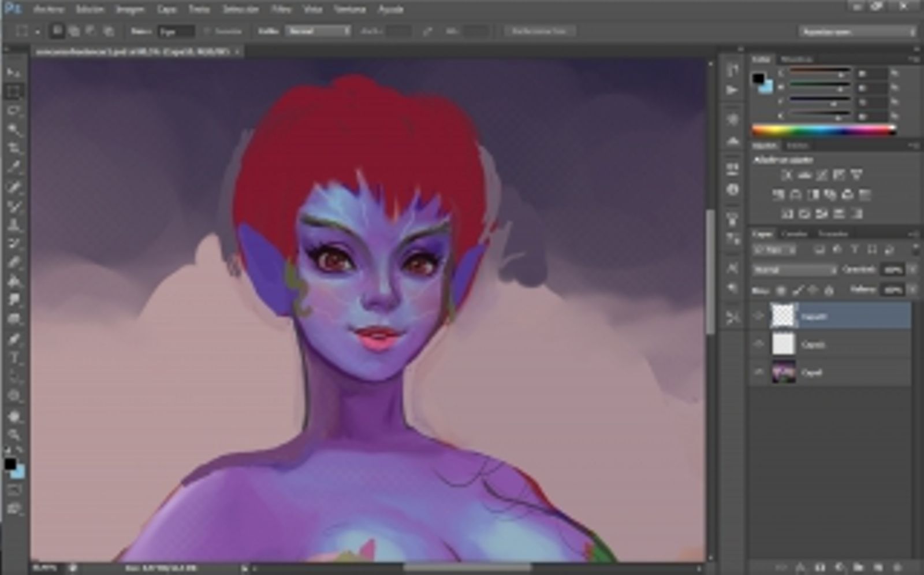
Task: Add a Hue/Saturation adjustment layer
Action: pos(778,195)
